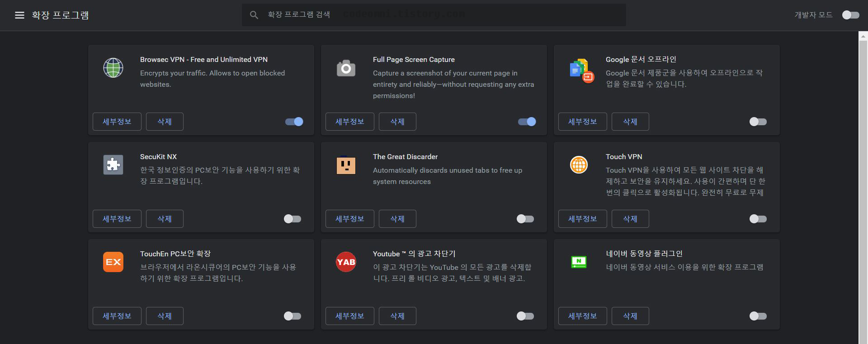Click 삭제 for Touch VPN
The image size is (868, 344).
coord(630,219)
